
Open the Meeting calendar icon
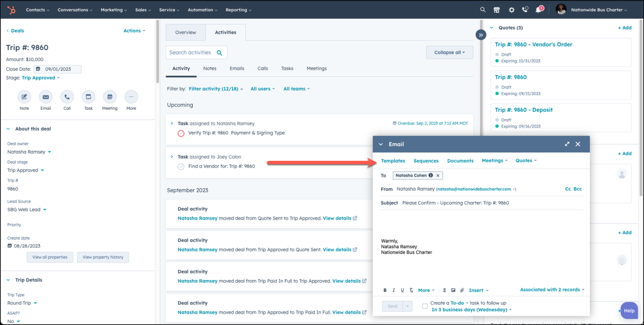109,97
